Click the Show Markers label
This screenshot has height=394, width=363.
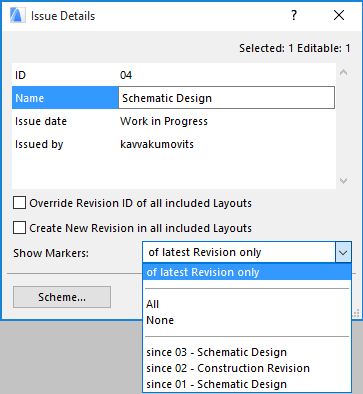pos(51,253)
